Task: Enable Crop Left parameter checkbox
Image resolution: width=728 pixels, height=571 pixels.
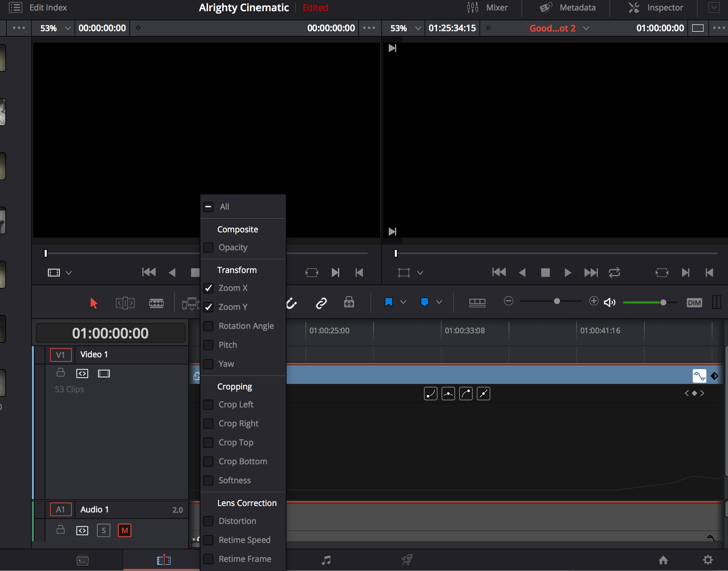Action: tap(209, 404)
